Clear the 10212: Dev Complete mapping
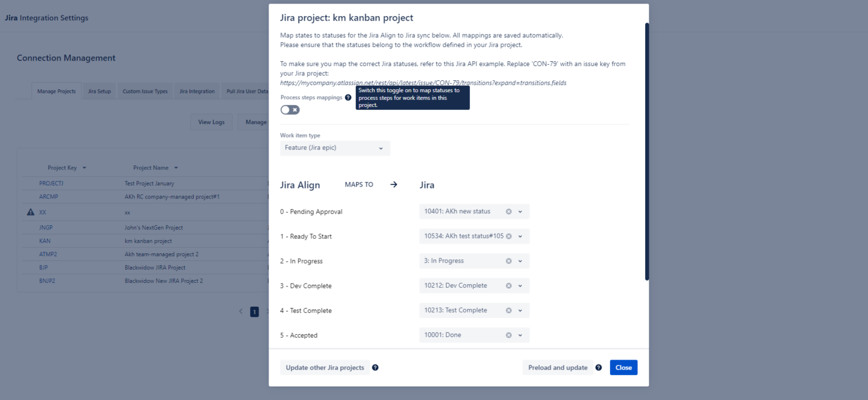Image resolution: width=868 pixels, height=400 pixels. click(509, 286)
